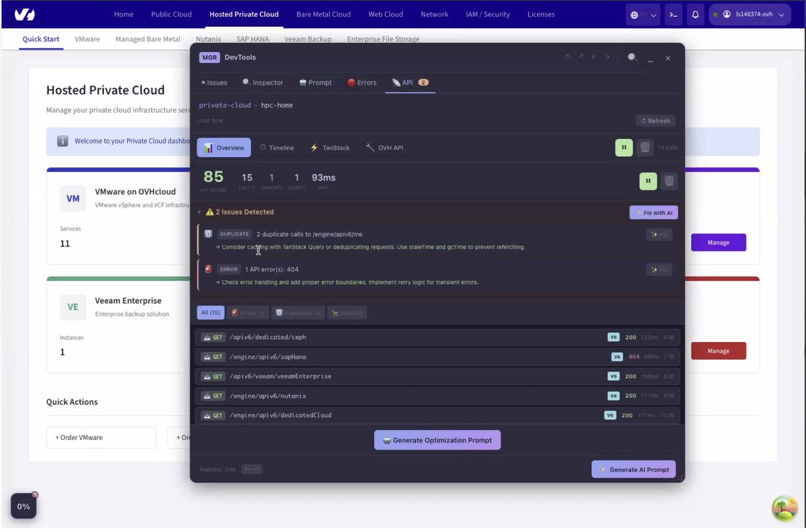Go to Licenses in the top navigation
Image resolution: width=806 pixels, height=532 pixels.
coord(541,14)
